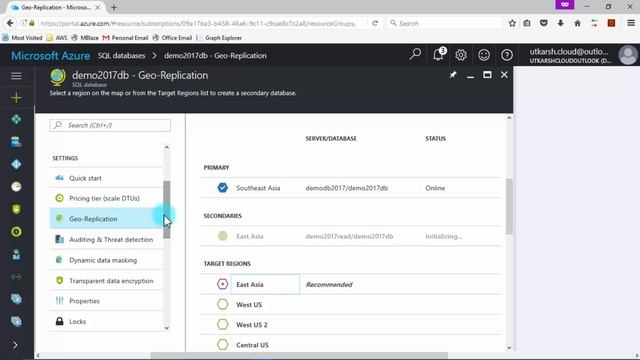This screenshot has width=640, height=360.
Task: Select West US 2 region hexagon
Action: click(222, 324)
